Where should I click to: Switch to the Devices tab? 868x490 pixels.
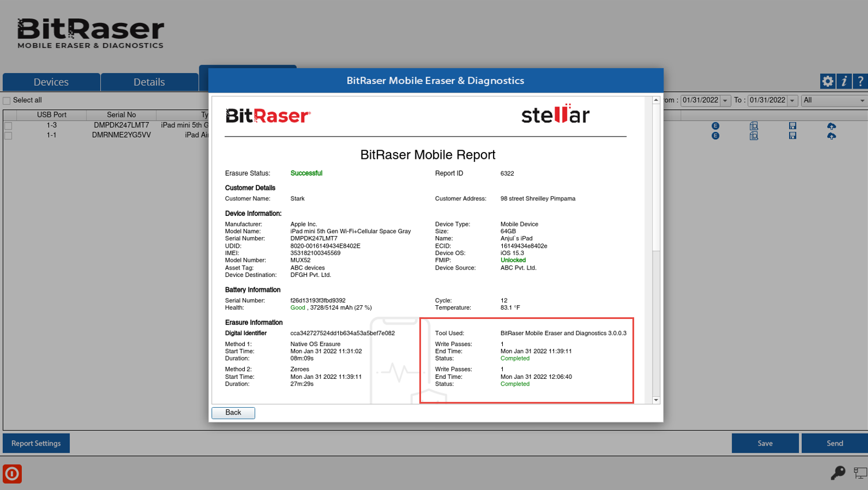51,82
